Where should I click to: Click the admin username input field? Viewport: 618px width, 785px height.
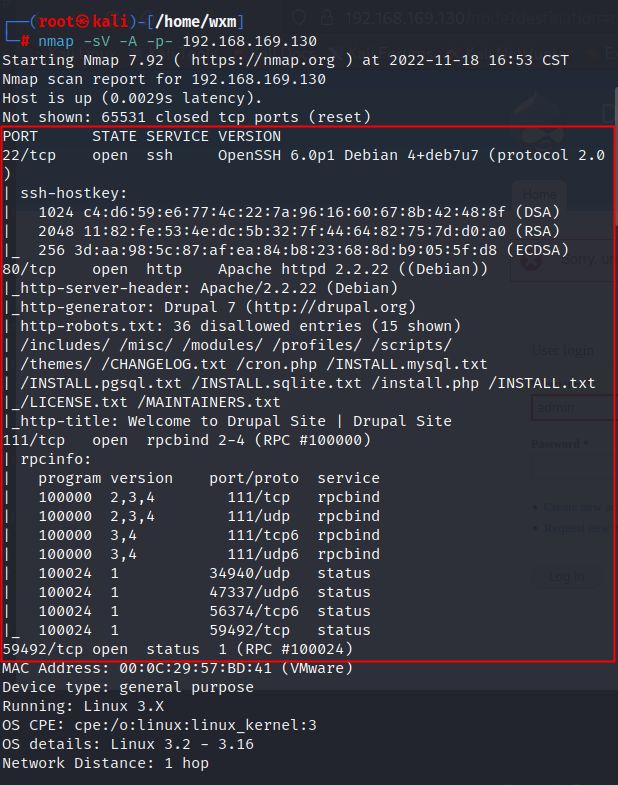[x=574, y=408]
